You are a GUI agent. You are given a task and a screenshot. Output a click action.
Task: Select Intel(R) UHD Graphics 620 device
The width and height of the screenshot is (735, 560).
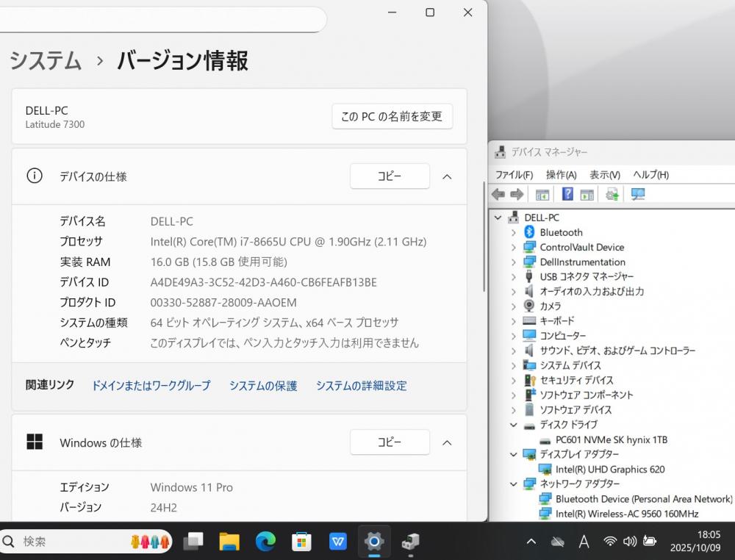609,469
